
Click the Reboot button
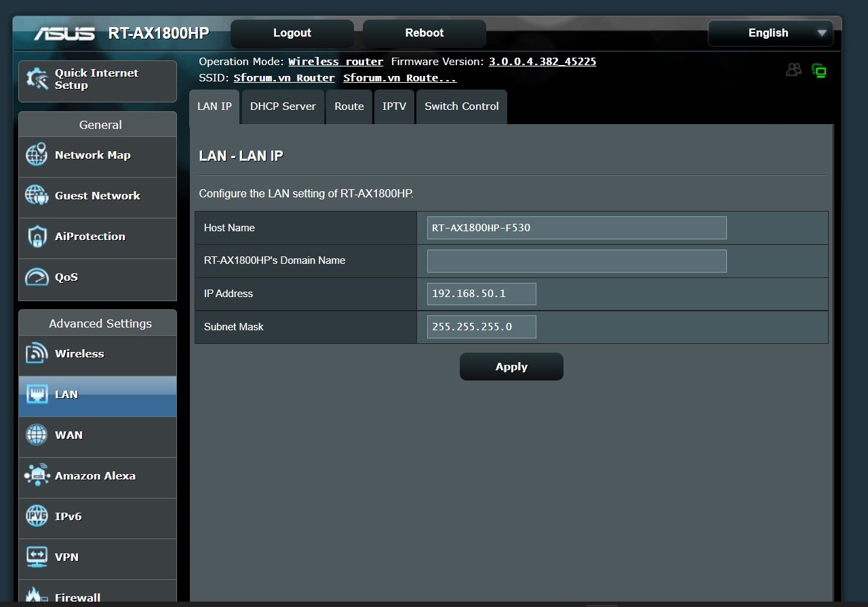425,33
